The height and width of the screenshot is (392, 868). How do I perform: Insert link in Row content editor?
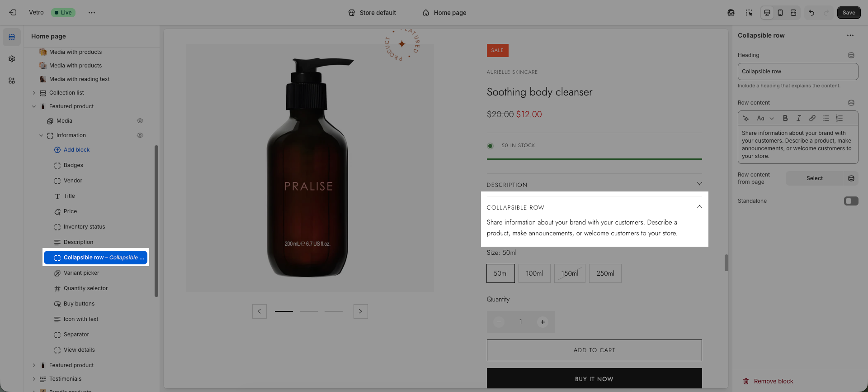click(812, 118)
